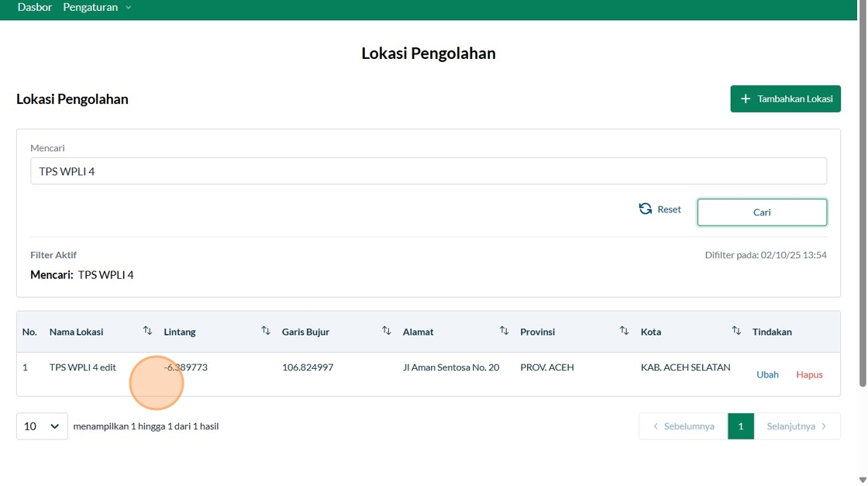Click the Alamat column header
Image resolution: width=868 pixels, height=486 pixels.
click(418, 332)
